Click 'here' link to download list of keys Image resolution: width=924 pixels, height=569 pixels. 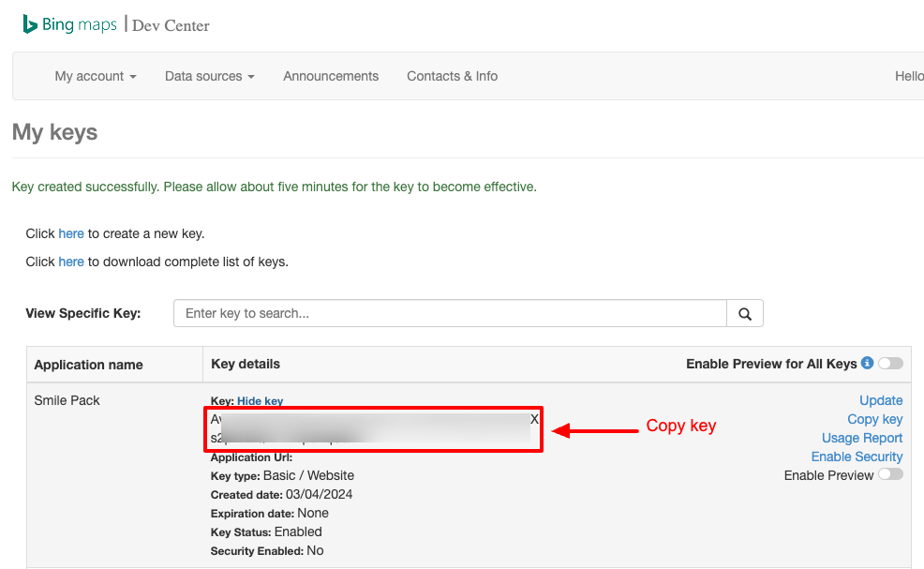(70, 262)
